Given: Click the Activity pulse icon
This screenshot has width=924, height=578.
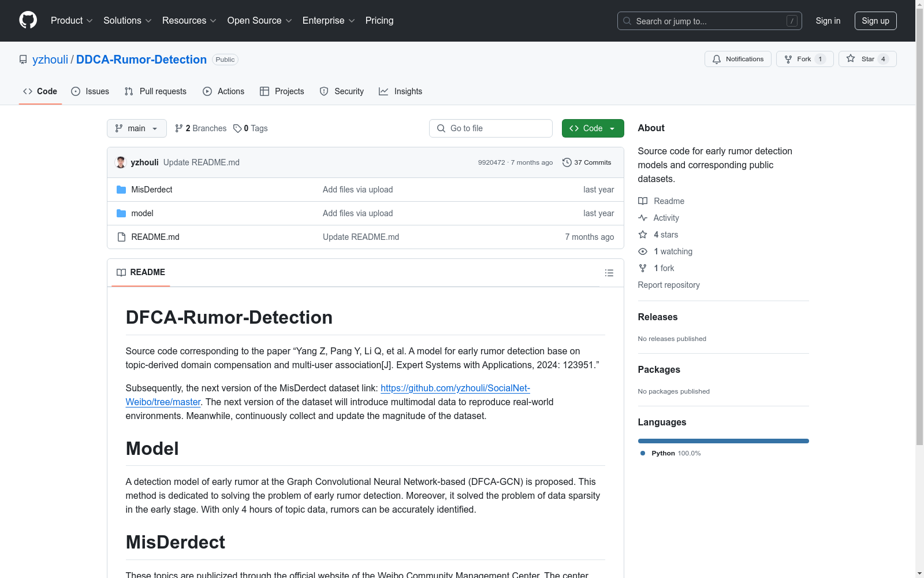Looking at the screenshot, I should (643, 218).
